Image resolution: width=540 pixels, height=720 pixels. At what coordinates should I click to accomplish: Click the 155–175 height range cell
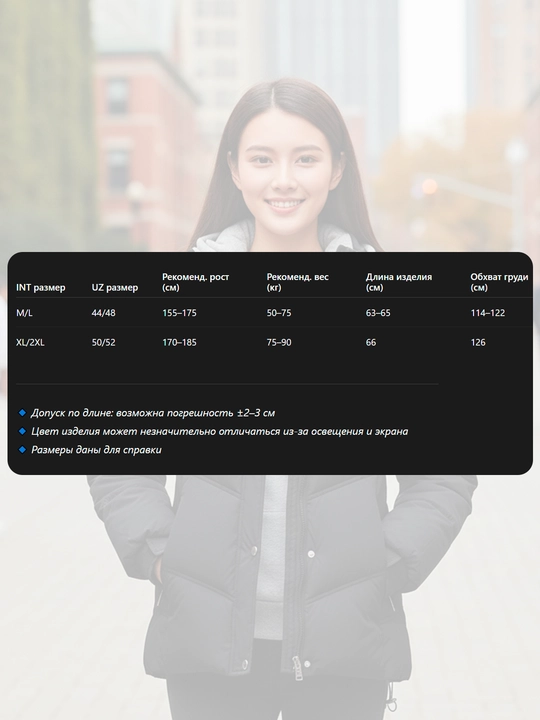(179, 313)
